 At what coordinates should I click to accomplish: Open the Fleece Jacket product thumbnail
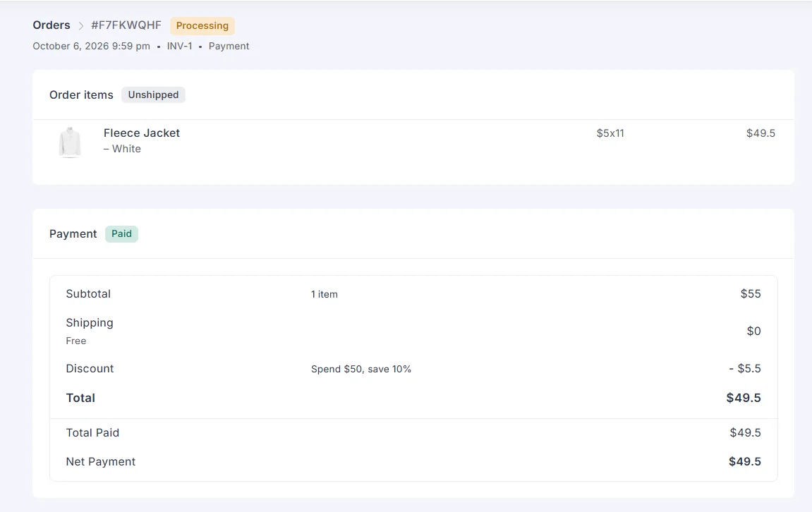tap(70, 142)
